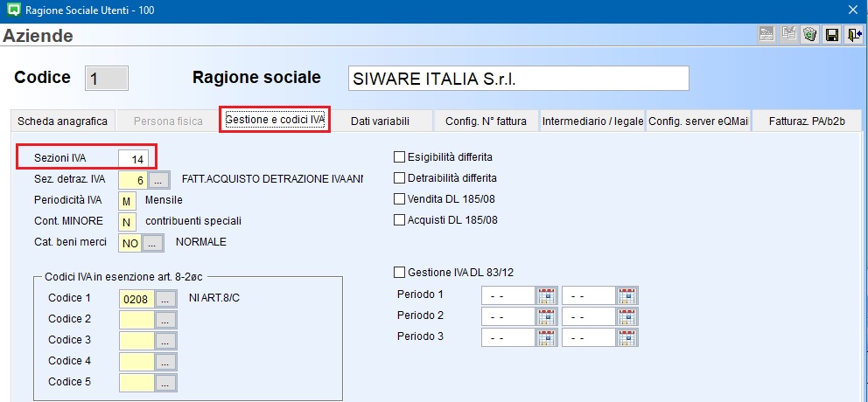This screenshot has width=868, height=402.
Task: Open the lookup button beside Sez. detraz. IVA
Action: click(158, 180)
